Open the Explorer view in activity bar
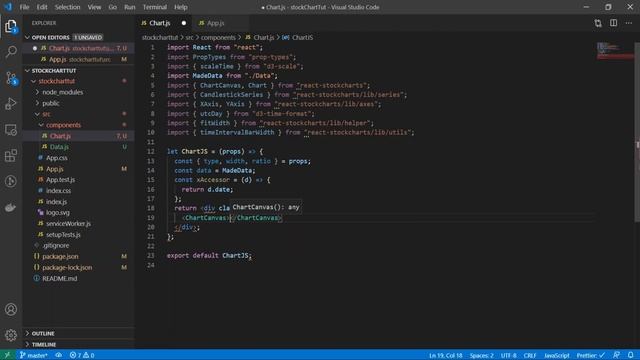Image resolution: width=640 pixels, height=360 pixels. (11, 26)
